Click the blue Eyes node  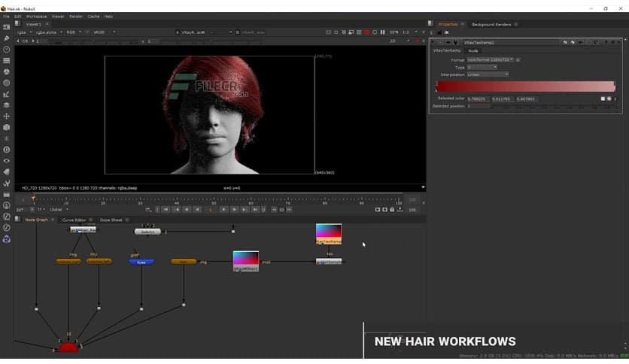(x=141, y=262)
